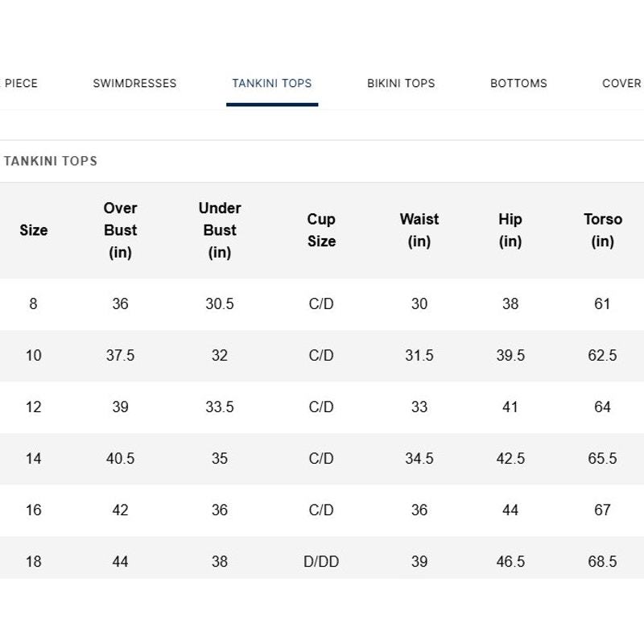Click the 68.5 torso value
644x644 pixels.
[602, 561]
